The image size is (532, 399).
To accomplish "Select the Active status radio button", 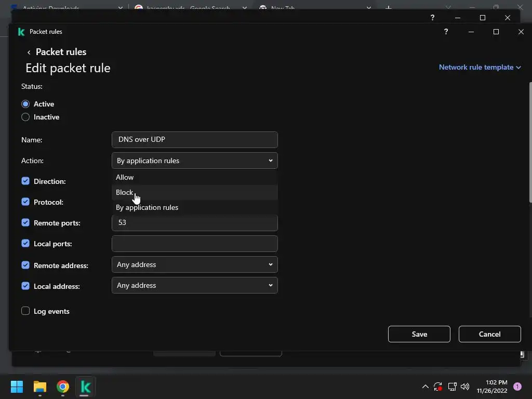I will tap(25, 104).
